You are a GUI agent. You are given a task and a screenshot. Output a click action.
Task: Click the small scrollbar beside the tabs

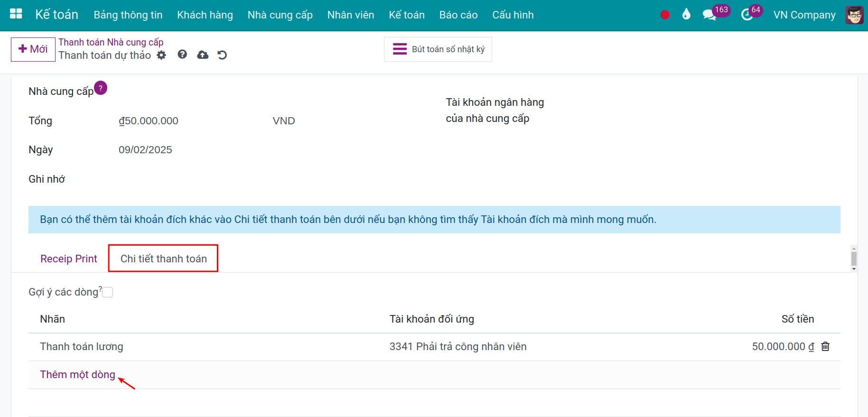coord(854,259)
